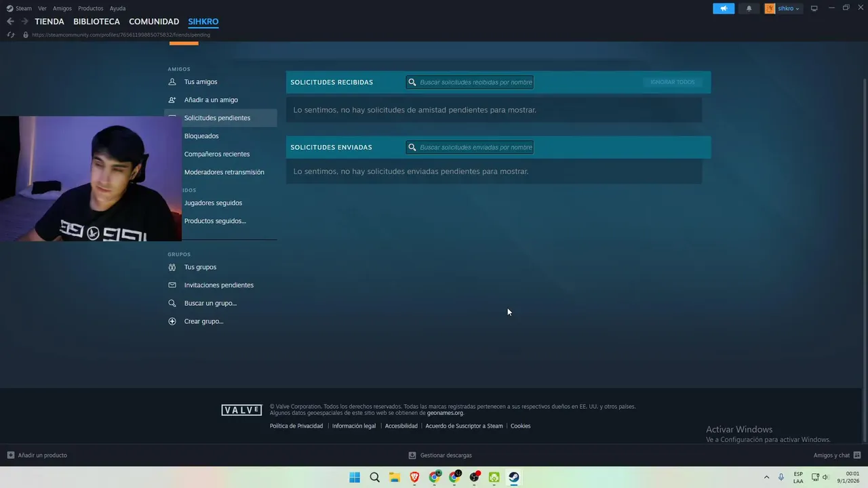Screen dimensions: 868x488
Task: Open Compañeros recientes
Action: (217, 154)
